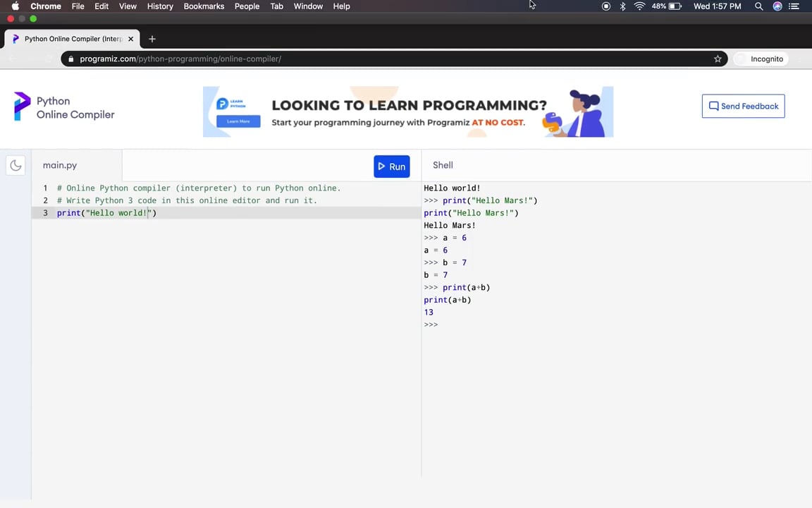The image size is (812, 508).
Task: Open Spotlight search
Action: point(758,6)
